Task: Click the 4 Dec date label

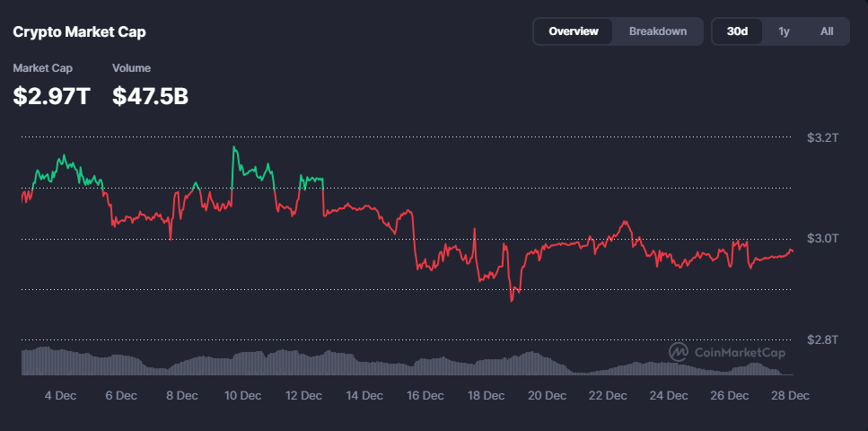Action: click(60, 395)
